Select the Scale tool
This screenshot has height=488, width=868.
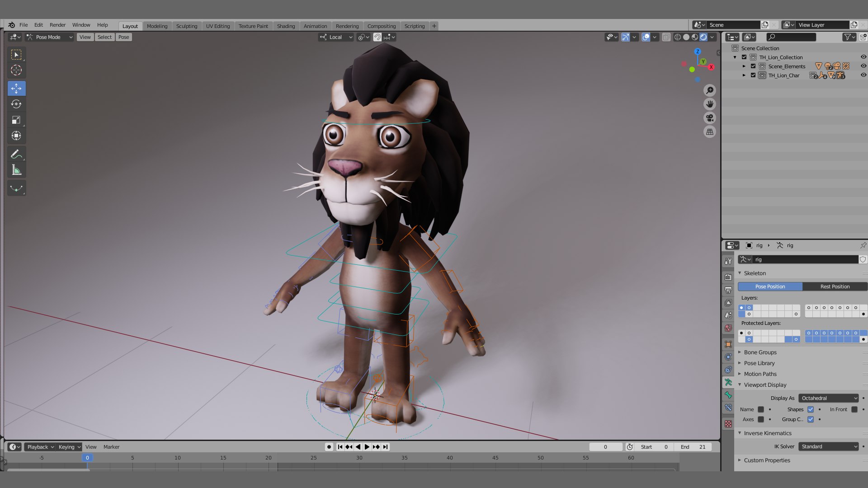point(16,120)
